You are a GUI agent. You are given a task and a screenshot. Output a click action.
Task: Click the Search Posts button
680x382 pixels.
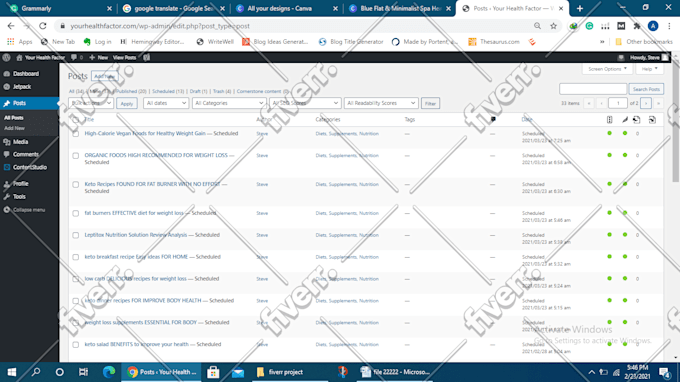point(646,89)
